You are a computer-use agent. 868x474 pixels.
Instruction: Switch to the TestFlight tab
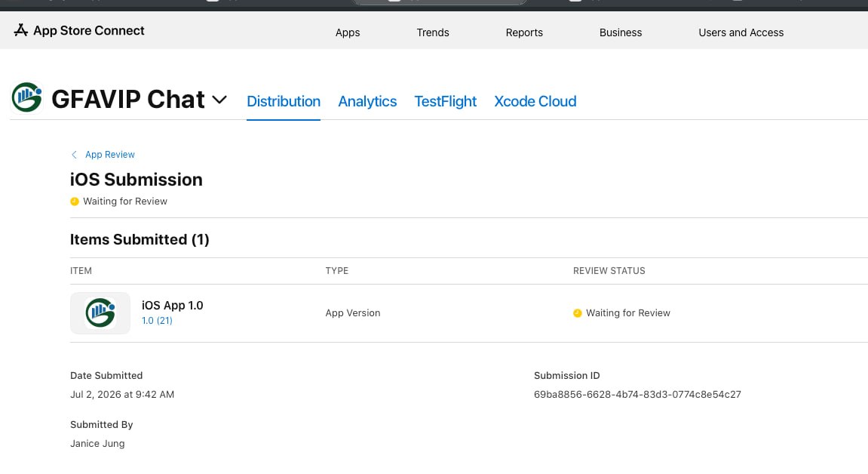click(446, 101)
